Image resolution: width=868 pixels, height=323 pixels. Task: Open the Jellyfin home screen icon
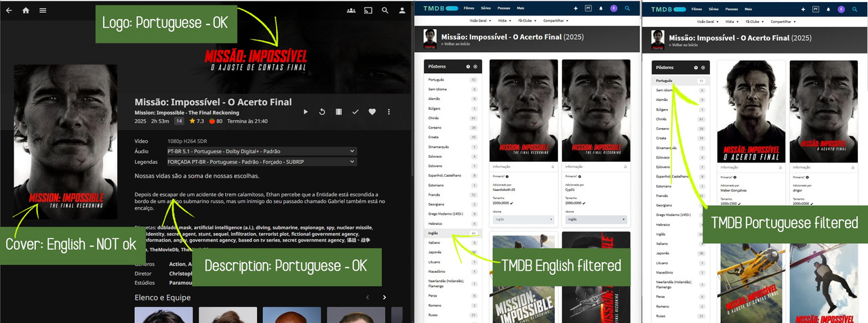pyautogui.click(x=26, y=10)
